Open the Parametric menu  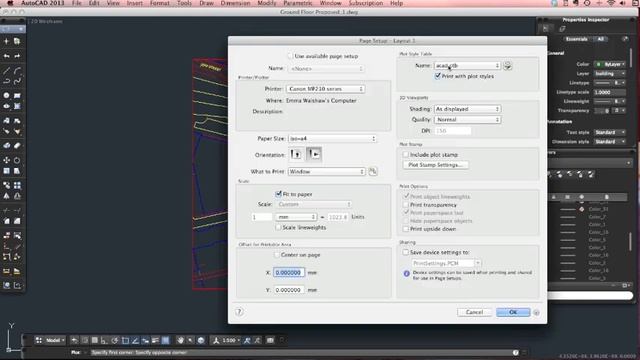coord(298,3)
